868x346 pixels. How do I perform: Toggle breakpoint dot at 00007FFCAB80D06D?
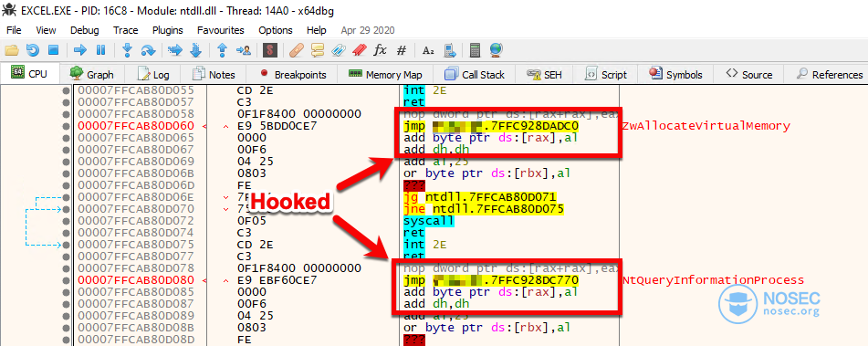tap(67, 185)
